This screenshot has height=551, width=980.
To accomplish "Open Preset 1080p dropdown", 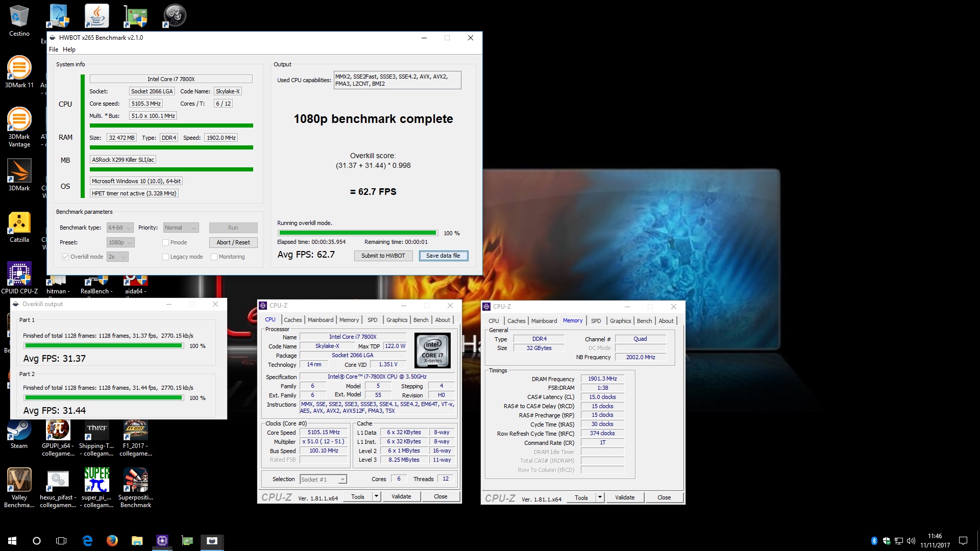I will pyautogui.click(x=120, y=242).
